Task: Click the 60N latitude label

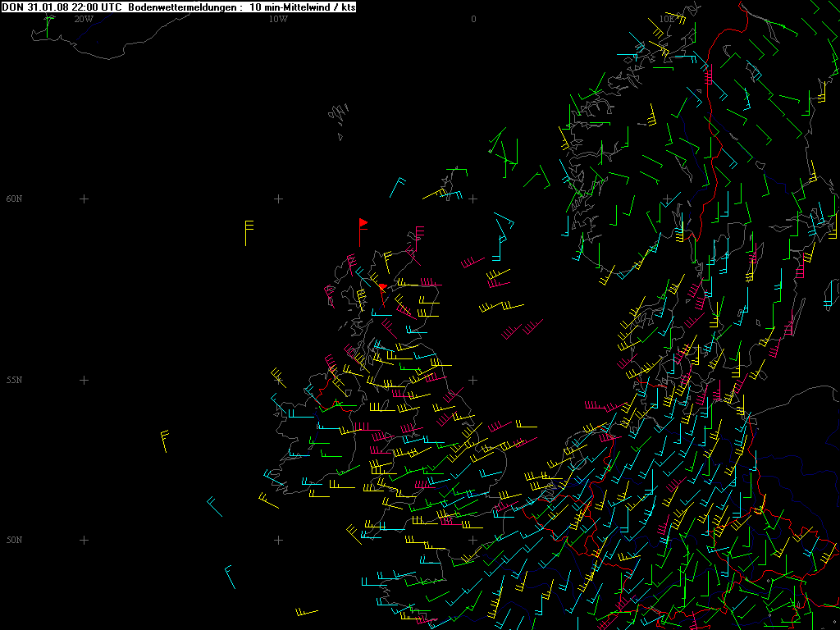Action: point(15,199)
